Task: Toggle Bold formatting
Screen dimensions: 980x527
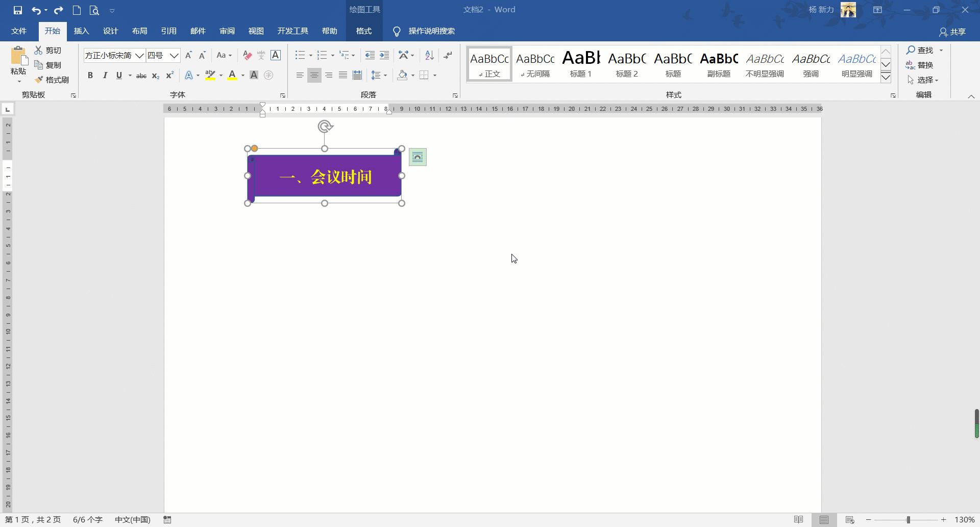Action: point(90,76)
